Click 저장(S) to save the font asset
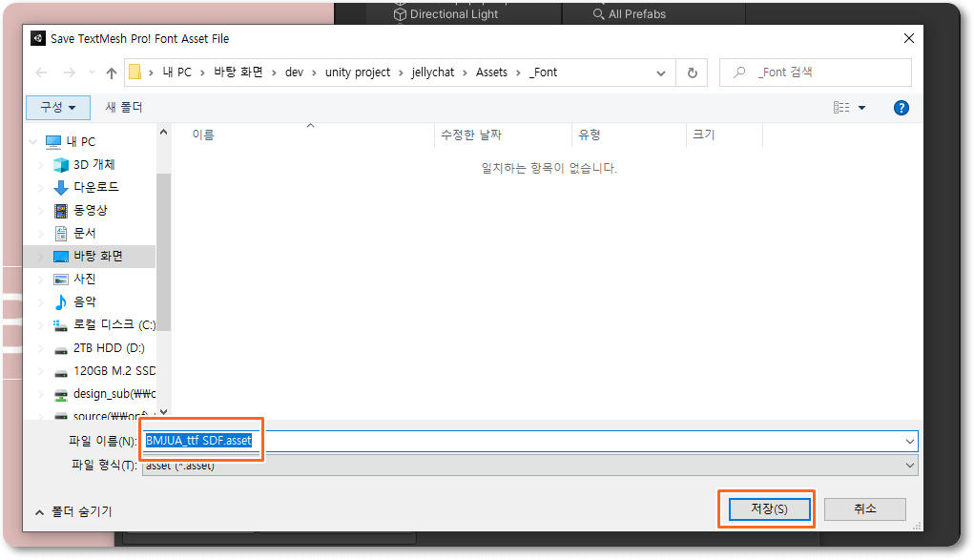Viewport: 974px width, 560px height. pos(769,509)
